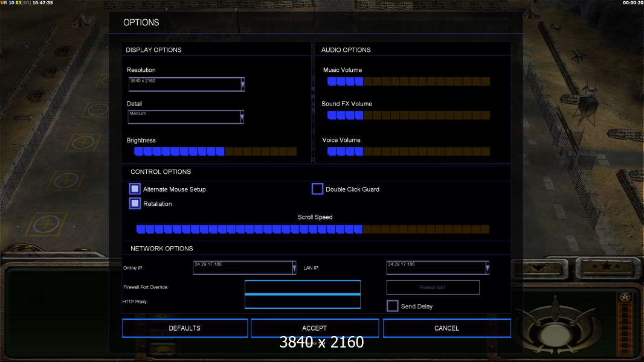644x362 pixels.
Task: Click the HTTP Proxy label
Action: (135, 301)
